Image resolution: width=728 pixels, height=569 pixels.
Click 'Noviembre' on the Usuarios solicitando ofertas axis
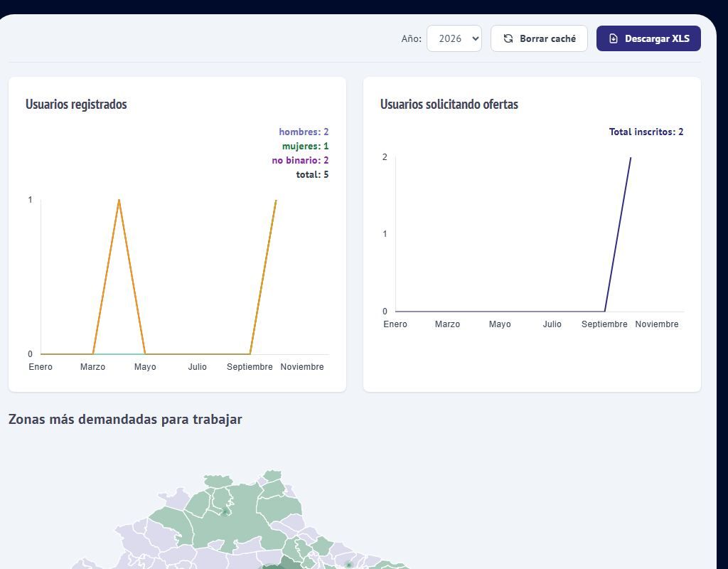(657, 324)
